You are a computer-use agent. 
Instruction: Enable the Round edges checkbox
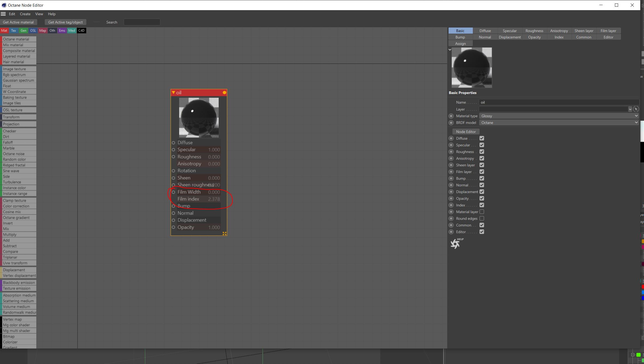coord(482,218)
